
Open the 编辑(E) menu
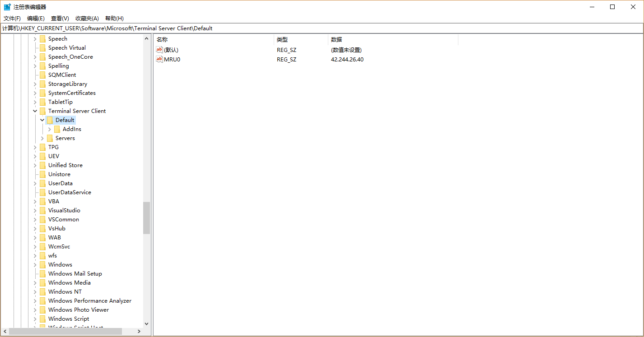pos(36,19)
